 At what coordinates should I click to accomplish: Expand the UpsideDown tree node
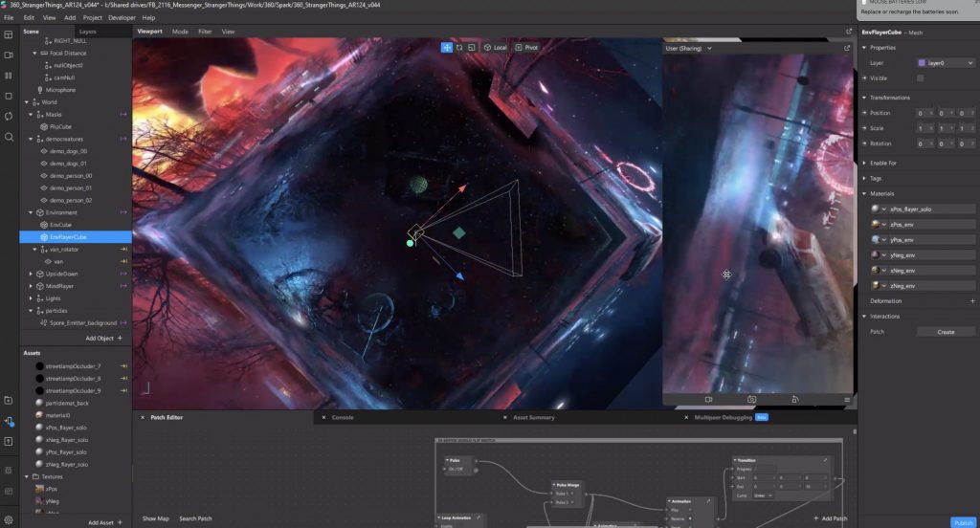pyautogui.click(x=31, y=274)
